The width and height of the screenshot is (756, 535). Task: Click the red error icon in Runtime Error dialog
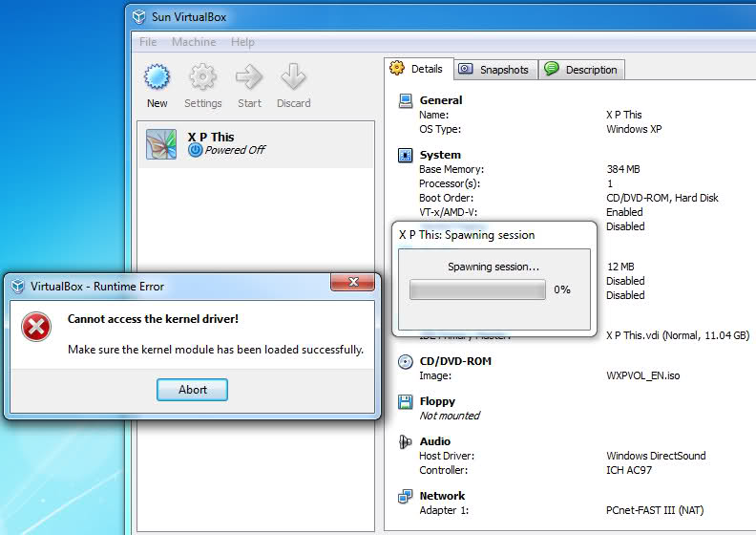(x=36, y=327)
